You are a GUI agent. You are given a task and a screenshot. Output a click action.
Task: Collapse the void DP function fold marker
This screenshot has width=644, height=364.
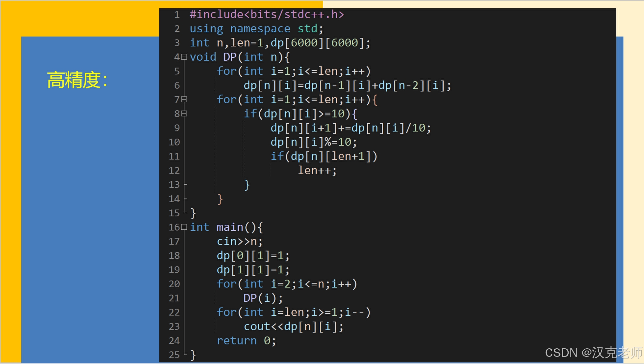tap(184, 57)
